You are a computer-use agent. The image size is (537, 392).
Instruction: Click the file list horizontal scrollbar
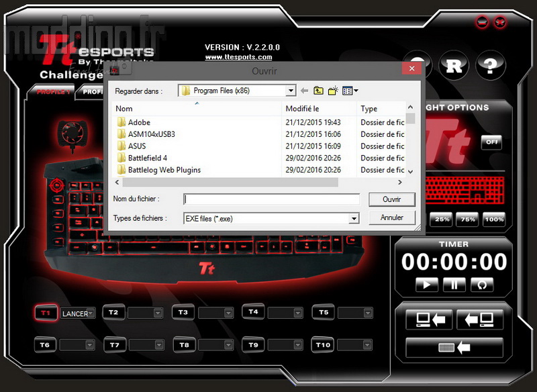click(x=230, y=183)
